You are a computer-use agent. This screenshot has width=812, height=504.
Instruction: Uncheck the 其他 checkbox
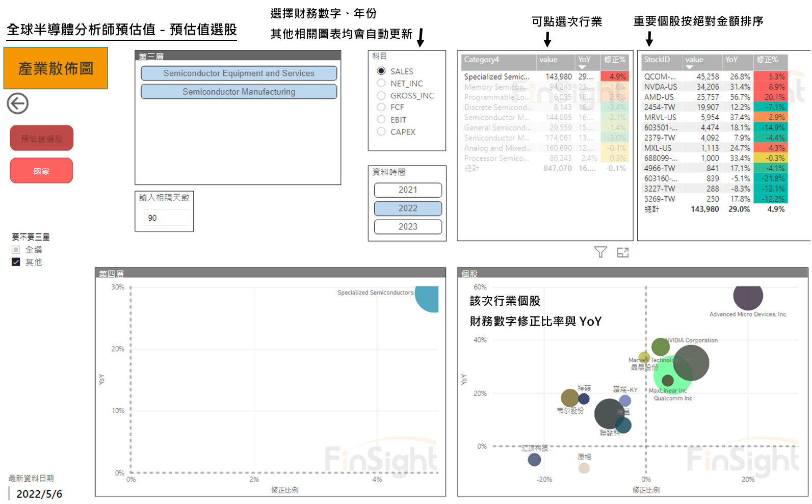coord(16,262)
